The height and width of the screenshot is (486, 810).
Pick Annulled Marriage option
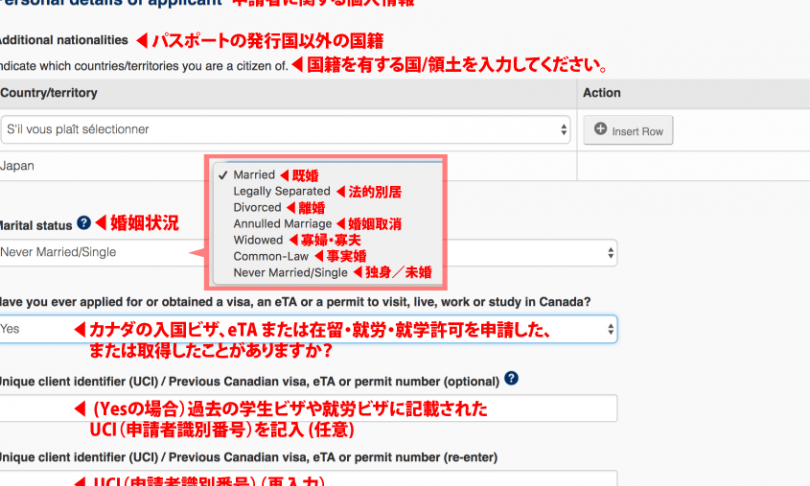pos(284,224)
